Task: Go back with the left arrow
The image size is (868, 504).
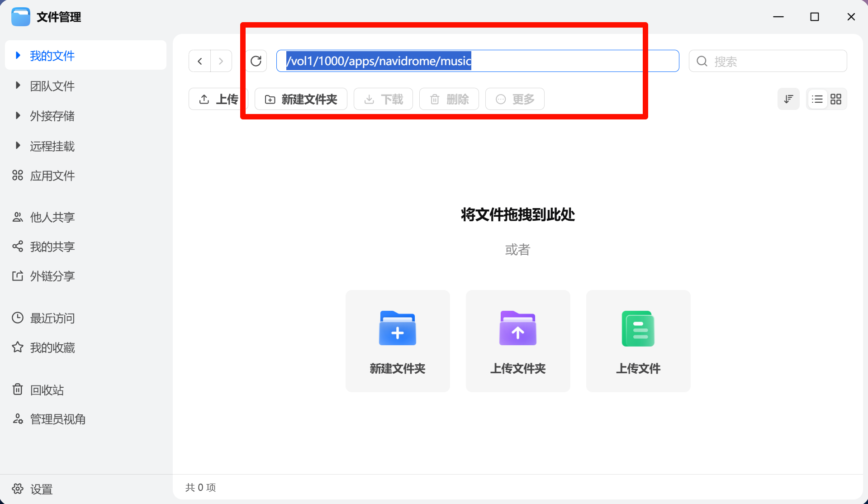Action: tap(200, 61)
